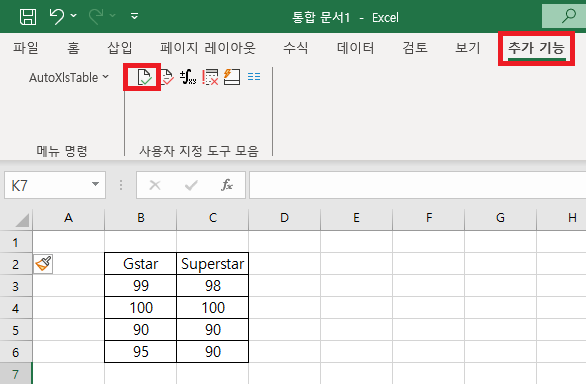This screenshot has height=384, width=586.
Task: Click inside the formula bar input
Action: click(x=417, y=185)
